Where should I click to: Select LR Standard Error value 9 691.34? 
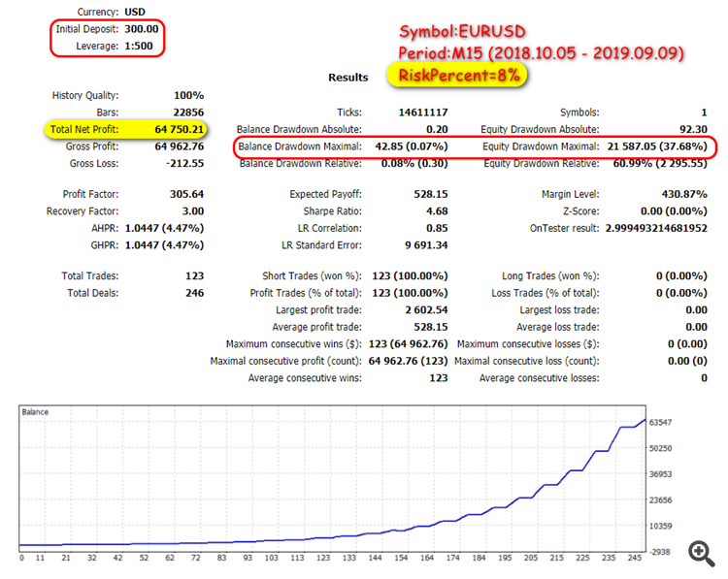pos(426,245)
